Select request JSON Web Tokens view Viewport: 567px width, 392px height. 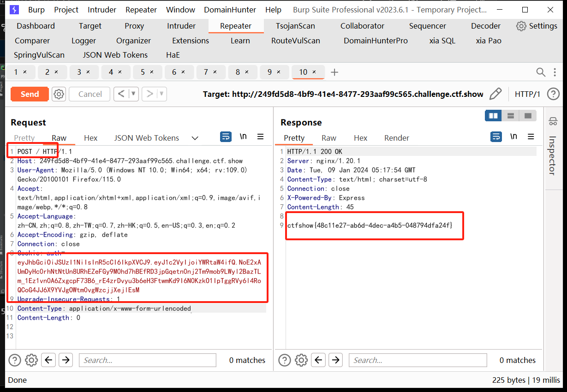point(147,138)
